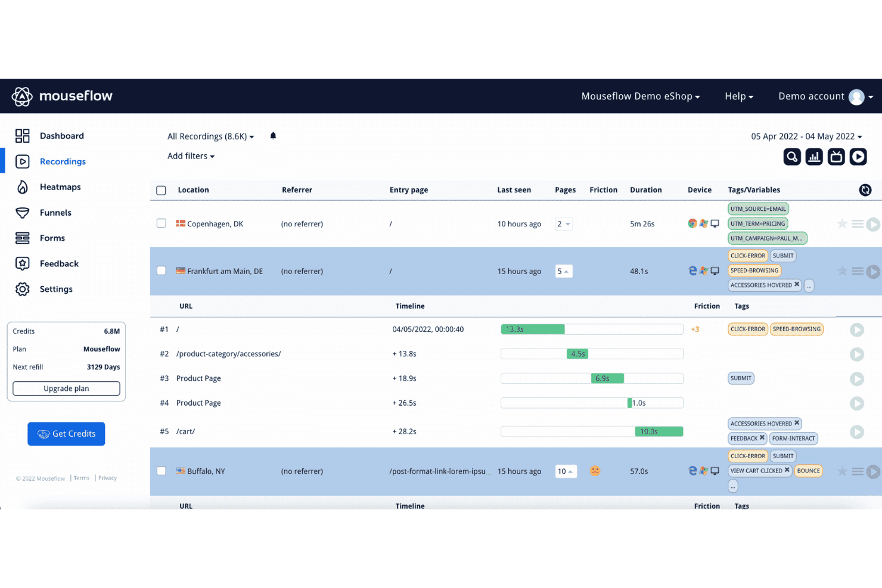Screen dimensions: 882x588
Task: Remove the FEEDBACK tag on /cart/ page
Action: click(762, 437)
